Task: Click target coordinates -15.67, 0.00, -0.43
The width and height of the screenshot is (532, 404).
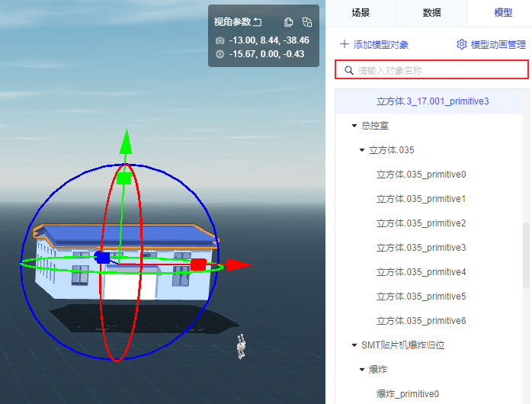Action: [x=266, y=54]
